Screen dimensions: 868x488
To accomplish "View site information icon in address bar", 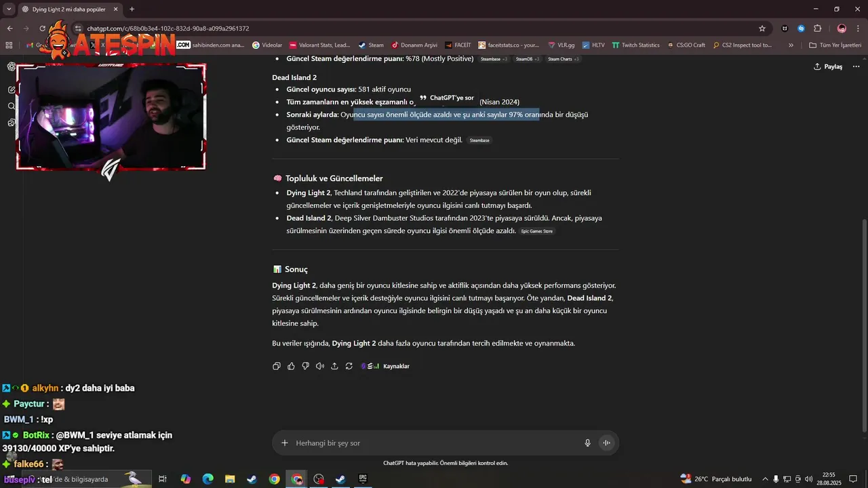I will (x=79, y=28).
